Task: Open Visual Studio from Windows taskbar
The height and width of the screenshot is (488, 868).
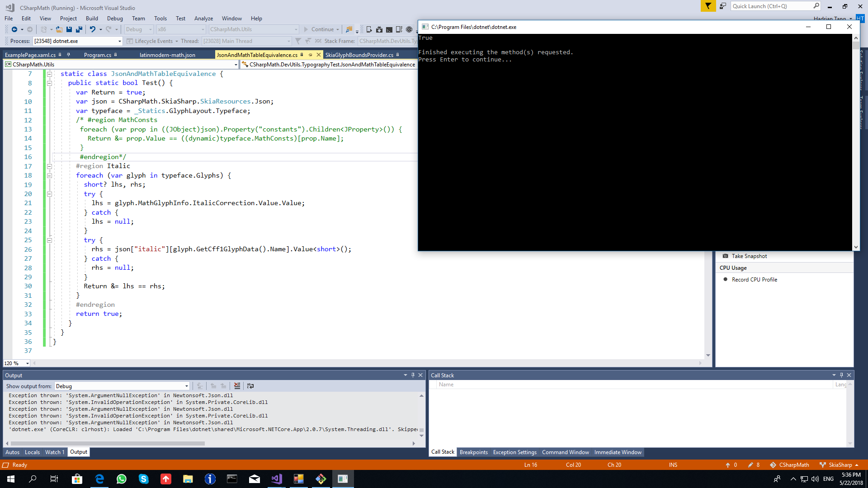Action: [x=277, y=479]
